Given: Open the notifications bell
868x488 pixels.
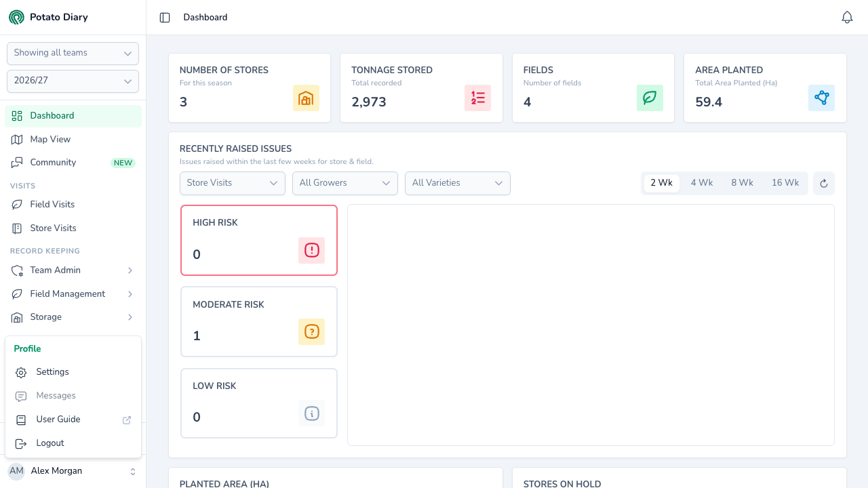Looking at the screenshot, I should [847, 18].
